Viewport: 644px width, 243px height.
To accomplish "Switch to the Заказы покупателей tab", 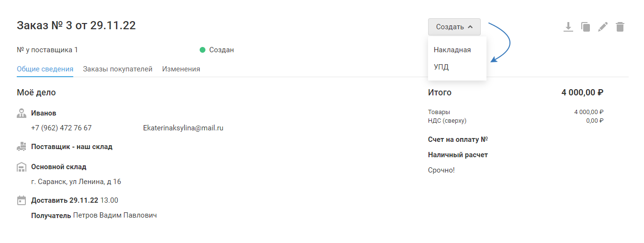I will 117,69.
